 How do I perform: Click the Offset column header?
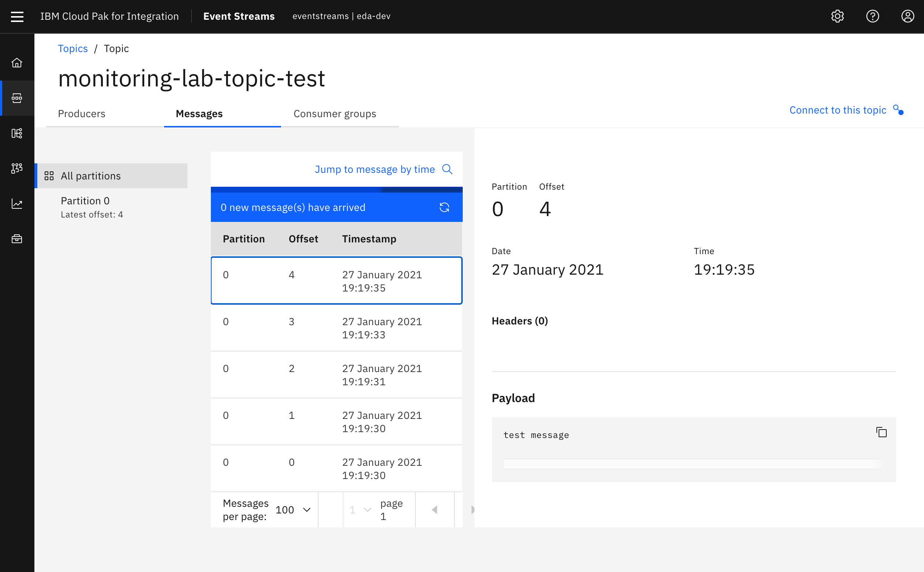[x=303, y=239]
